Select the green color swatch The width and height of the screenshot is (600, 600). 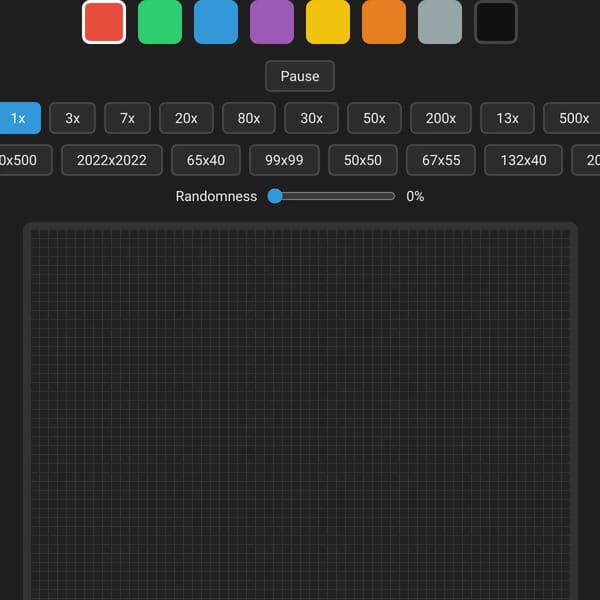160,22
